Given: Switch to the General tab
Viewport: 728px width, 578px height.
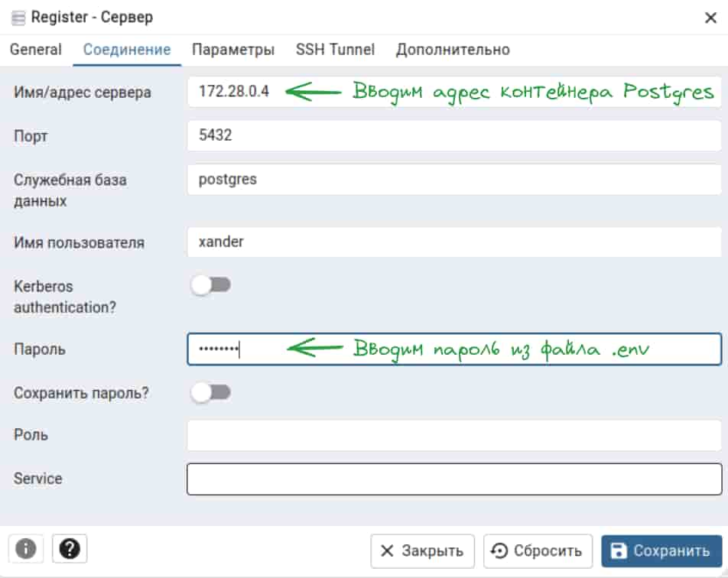Looking at the screenshot, I should tap(36, 50).
